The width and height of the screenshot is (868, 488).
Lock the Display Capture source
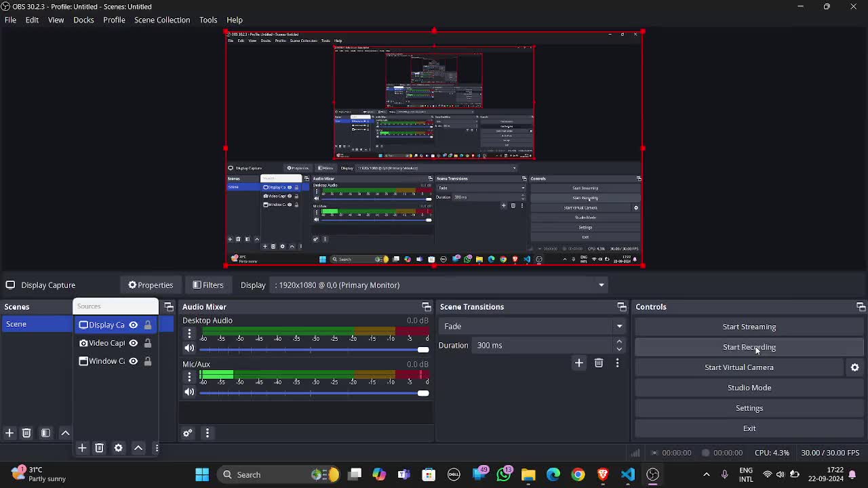coord(148,325)
